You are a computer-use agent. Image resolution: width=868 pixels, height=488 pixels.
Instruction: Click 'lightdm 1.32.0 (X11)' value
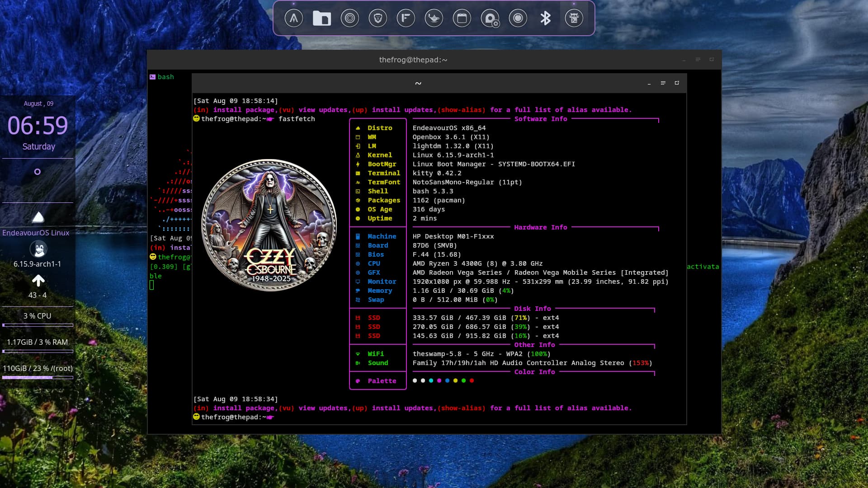tap(453, 146)
